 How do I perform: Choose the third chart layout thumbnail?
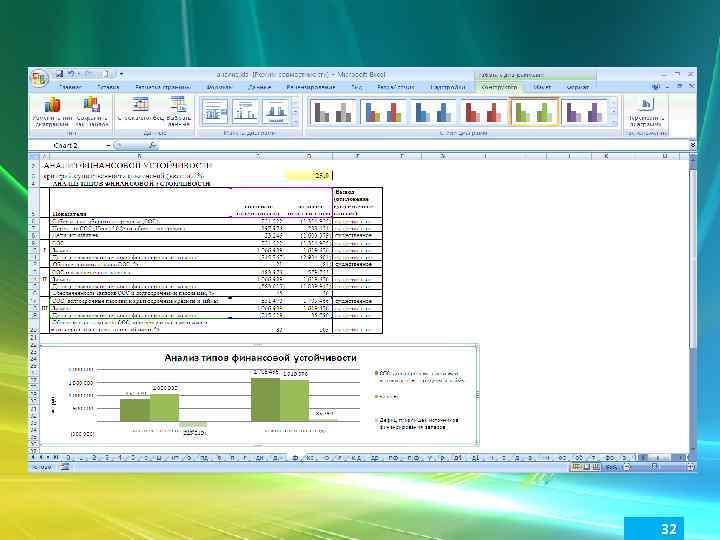coord(276,112)
